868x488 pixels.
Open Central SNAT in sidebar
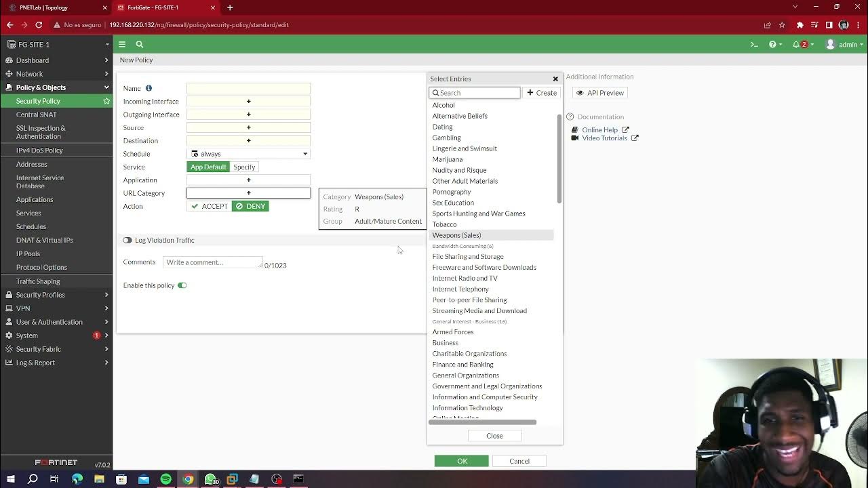(37, 115)
